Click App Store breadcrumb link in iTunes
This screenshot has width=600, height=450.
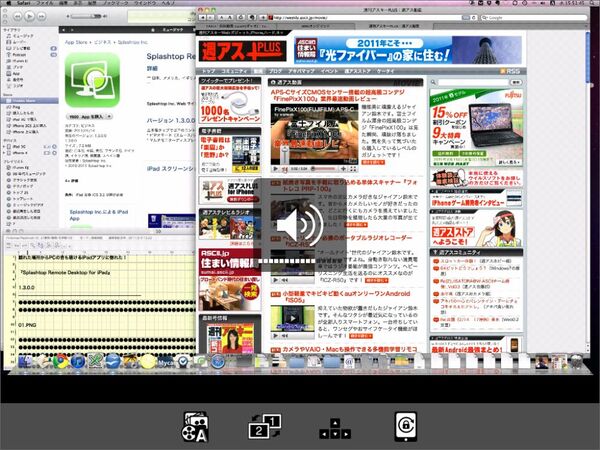coord(76,42)
